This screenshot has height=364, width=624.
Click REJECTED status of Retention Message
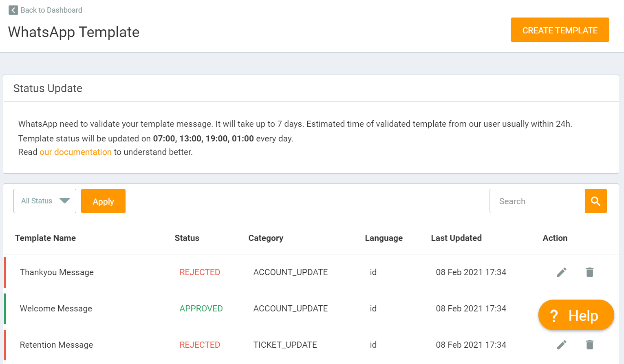coord(200,345)
